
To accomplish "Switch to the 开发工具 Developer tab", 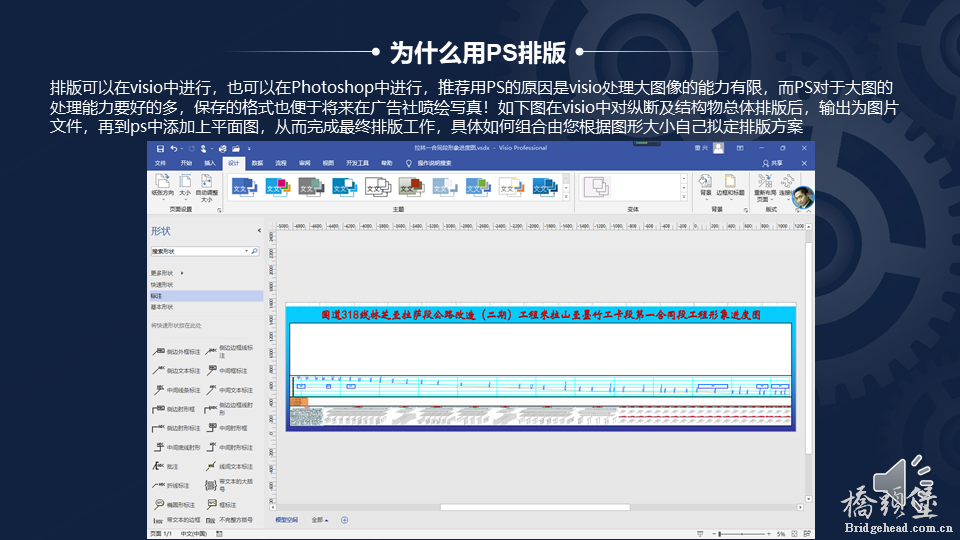I will (358, 163).
